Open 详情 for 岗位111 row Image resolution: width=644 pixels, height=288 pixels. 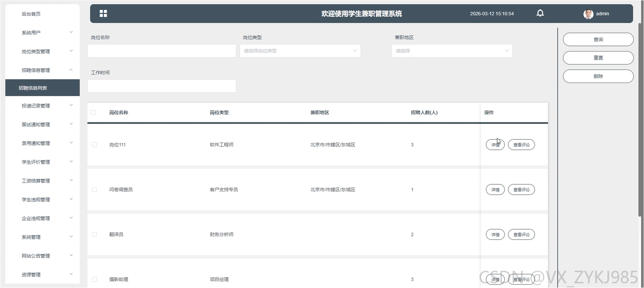495,145
